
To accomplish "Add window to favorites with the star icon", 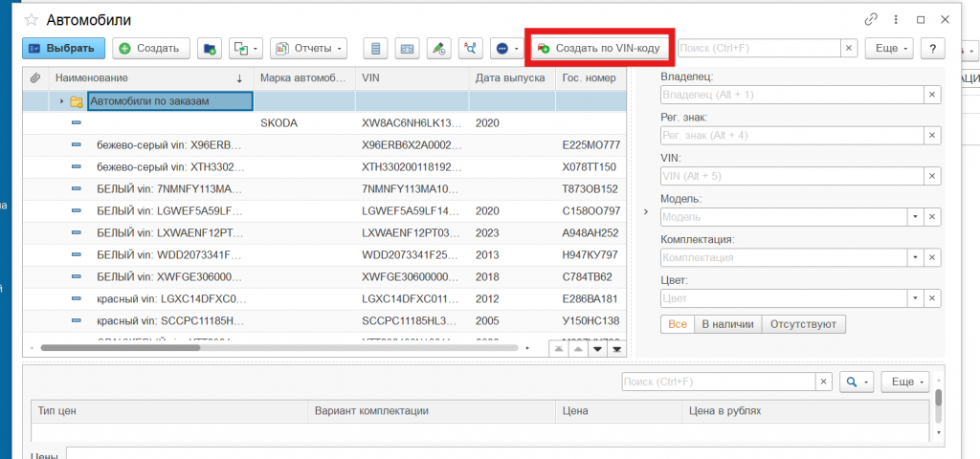I will click(32, 19).
